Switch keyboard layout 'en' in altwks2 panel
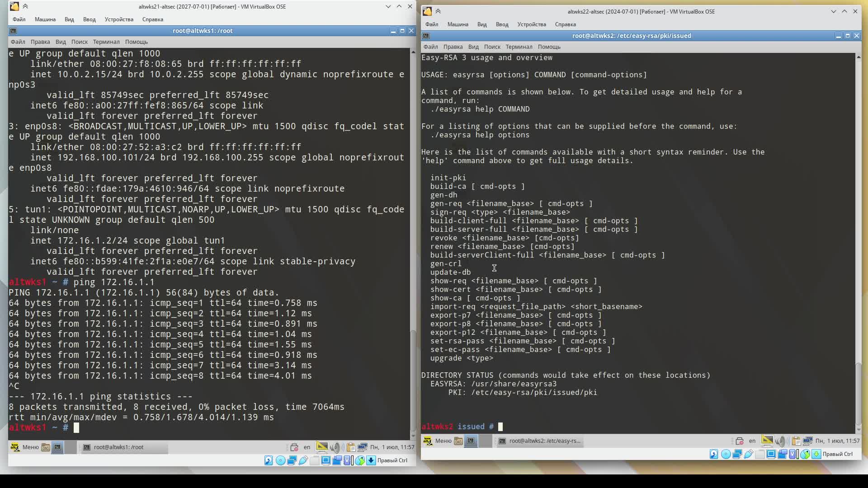This screenshot has height=488, width=868. (752, 441)
